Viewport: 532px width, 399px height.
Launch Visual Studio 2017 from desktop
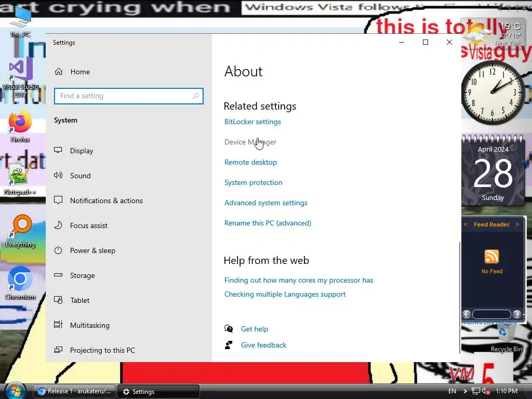(20, 77)
